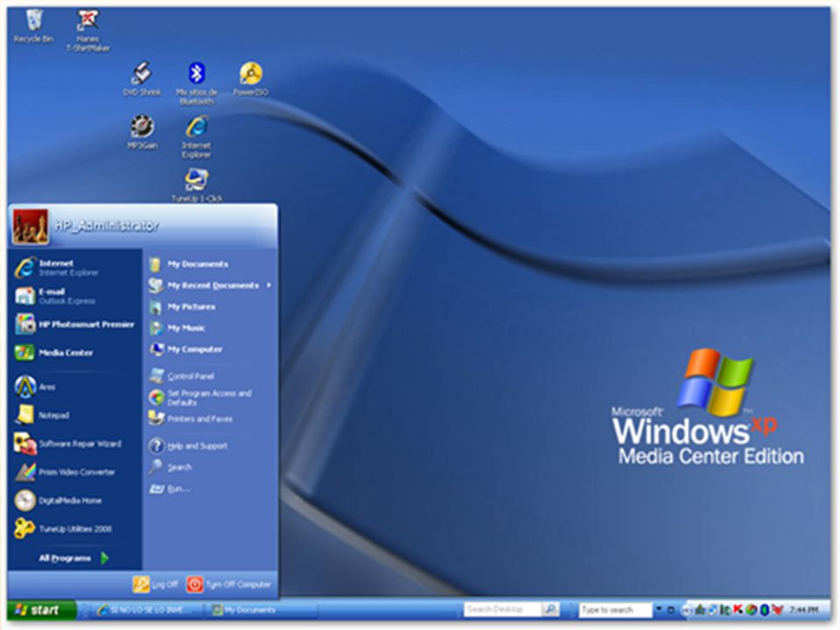Expand hidden system tray icons

[x=687, y=610]
